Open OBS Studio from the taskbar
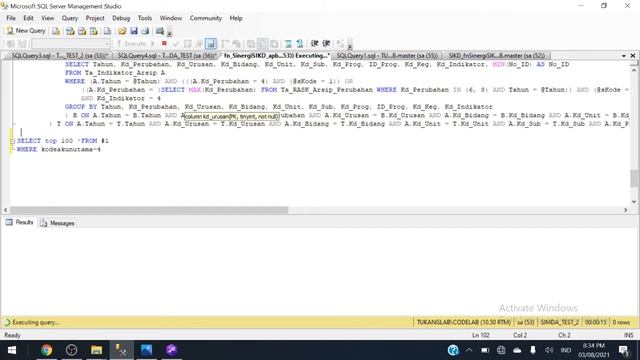This screenshot has width=640, height=360. click(x=71, y=350)
